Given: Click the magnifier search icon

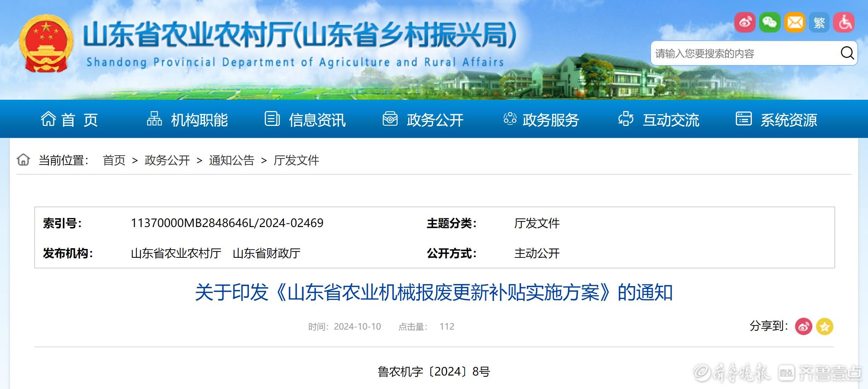Looking at the screenshot, I should click(847, 53).
